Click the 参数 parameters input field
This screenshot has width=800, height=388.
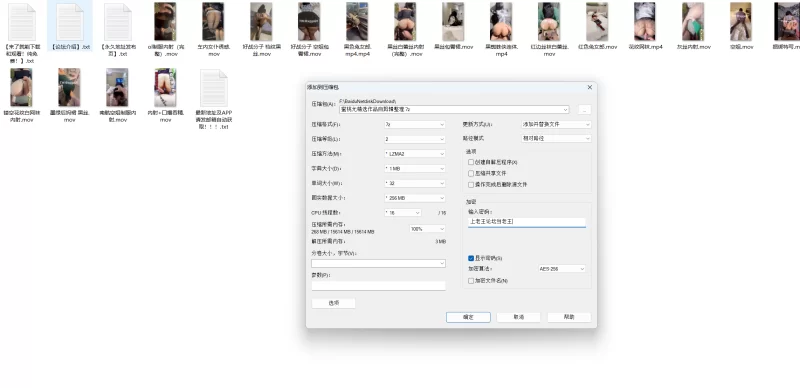pyautogui.click(x=378, y=286)
